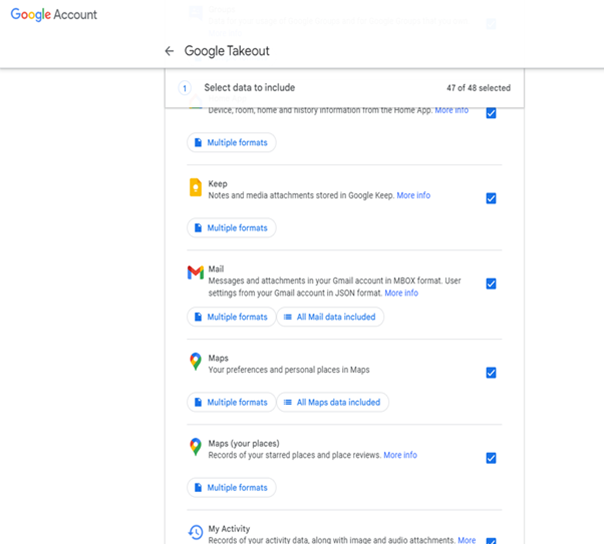
Task: Open More info link for Maps (your places)
Action: point(400,455)
